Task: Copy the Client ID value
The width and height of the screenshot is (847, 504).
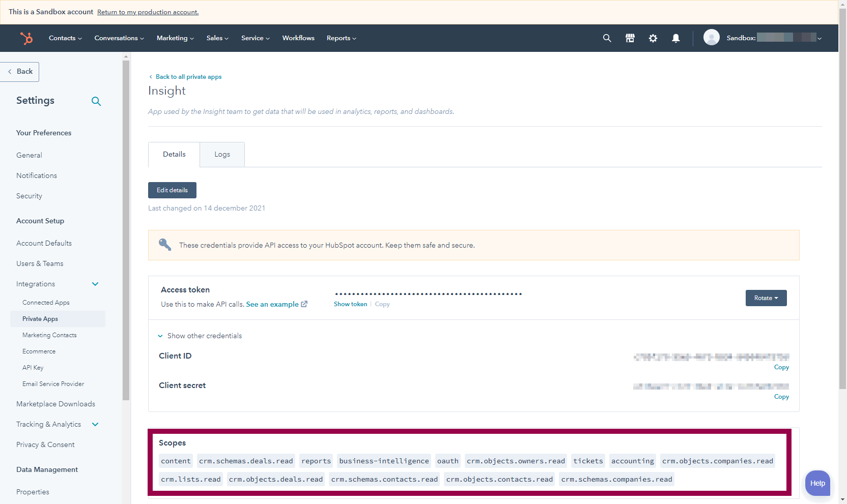Action: click(x=781, y=367)
